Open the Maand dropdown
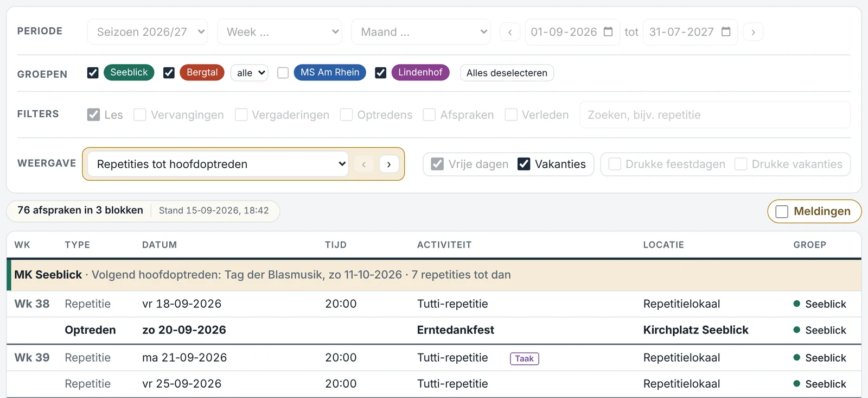The image size is (868, 398). point(421,32)
